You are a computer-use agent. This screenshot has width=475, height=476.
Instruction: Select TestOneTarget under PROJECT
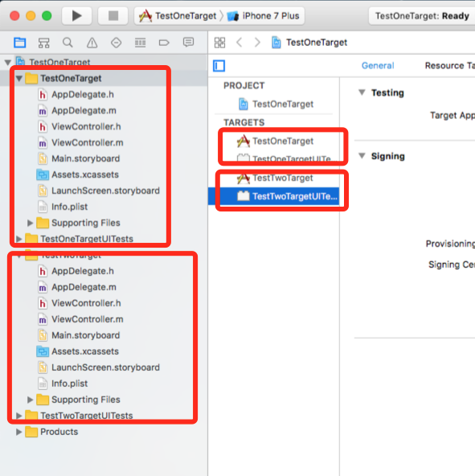point(276,105)
